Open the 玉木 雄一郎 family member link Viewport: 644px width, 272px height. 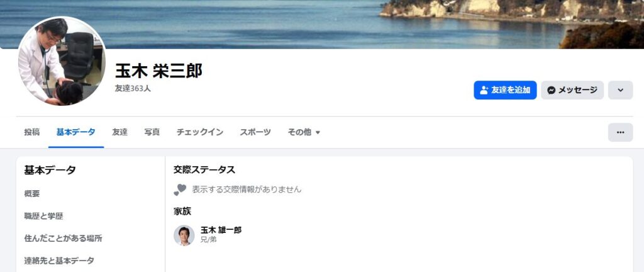pos(221,230)
